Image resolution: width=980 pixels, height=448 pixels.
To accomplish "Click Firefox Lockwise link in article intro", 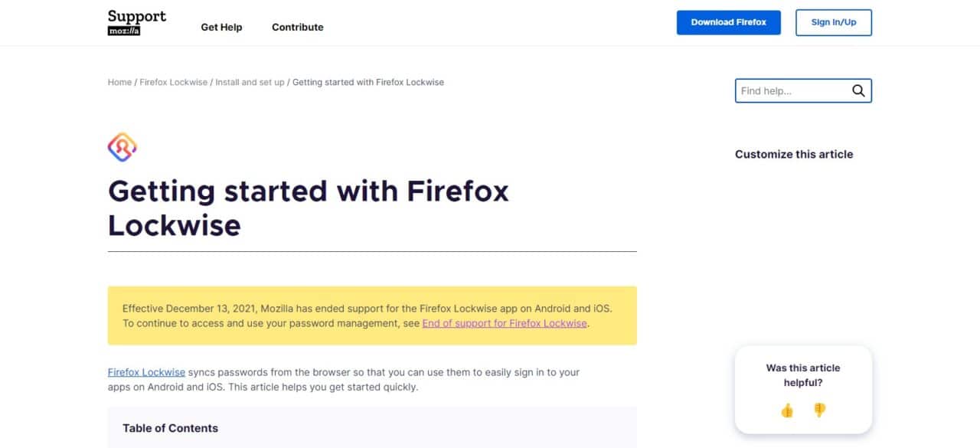I will 146,372.
